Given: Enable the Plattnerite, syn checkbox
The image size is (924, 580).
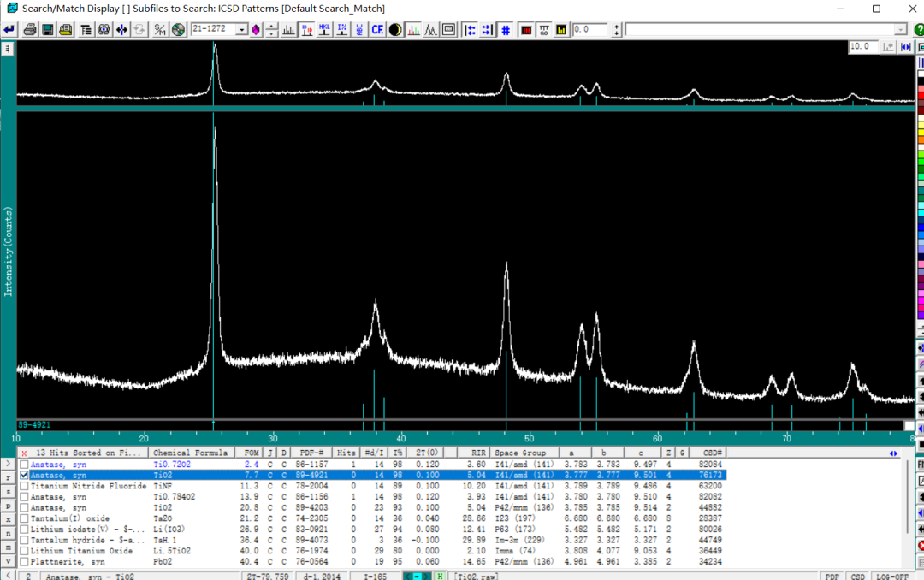Looking at the screenshot, I should tap(25, 561).
